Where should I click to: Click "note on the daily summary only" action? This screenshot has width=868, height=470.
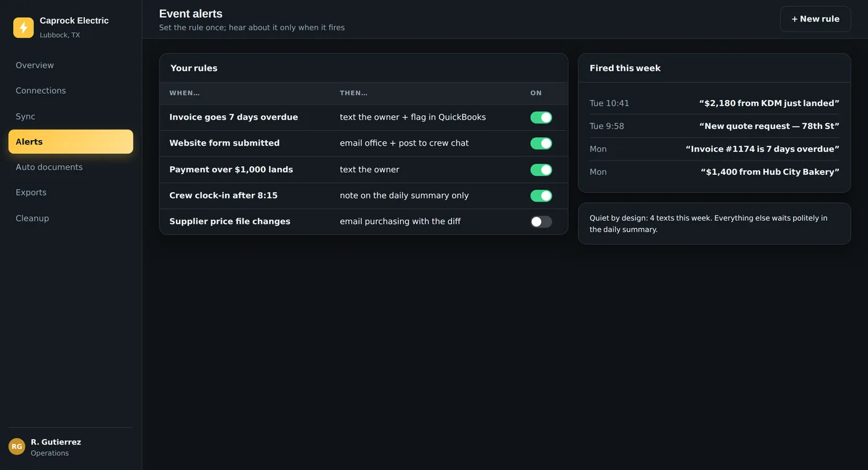[404, 196]
